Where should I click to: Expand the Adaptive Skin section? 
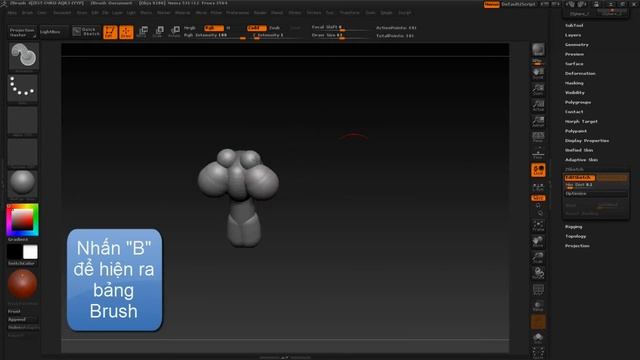581,160
